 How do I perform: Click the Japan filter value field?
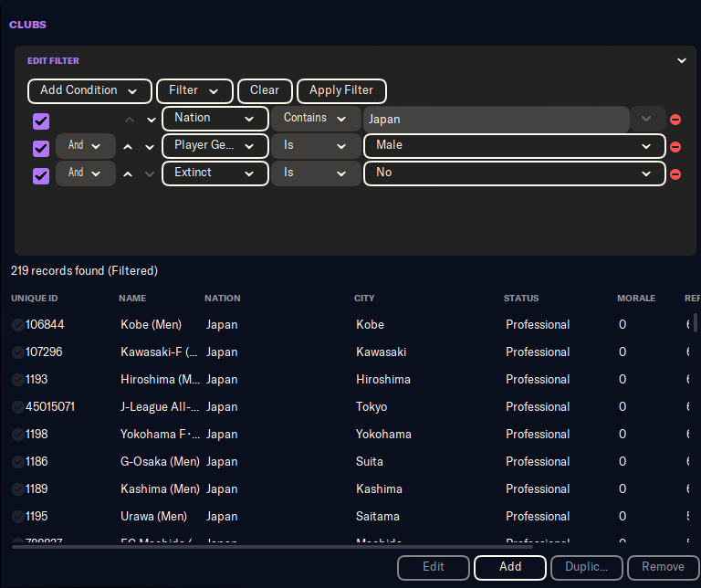[x=495, y=120]
